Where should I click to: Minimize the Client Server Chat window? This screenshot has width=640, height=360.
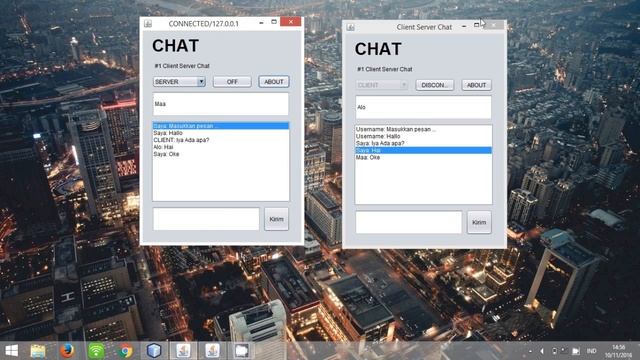point(464,26)
